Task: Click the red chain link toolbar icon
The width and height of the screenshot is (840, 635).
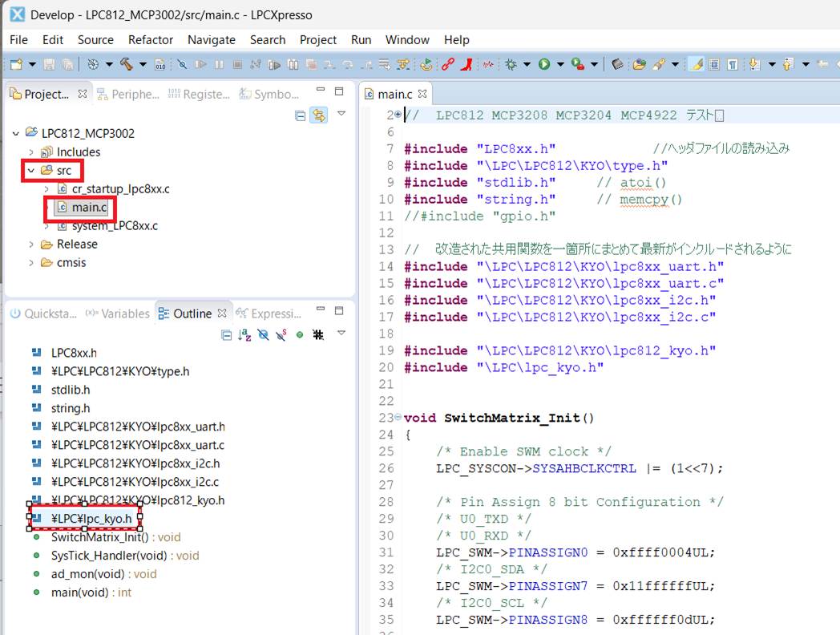Action: pos(448,64)
